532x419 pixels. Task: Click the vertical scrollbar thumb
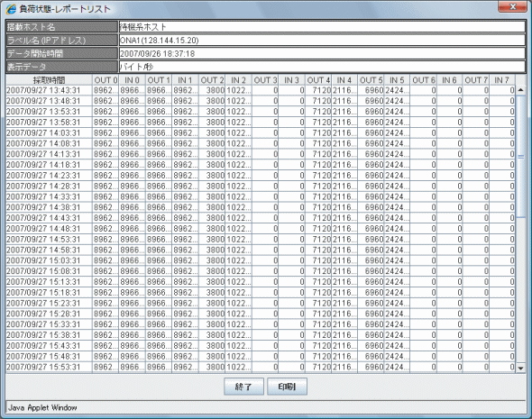[x=521, y=156]
